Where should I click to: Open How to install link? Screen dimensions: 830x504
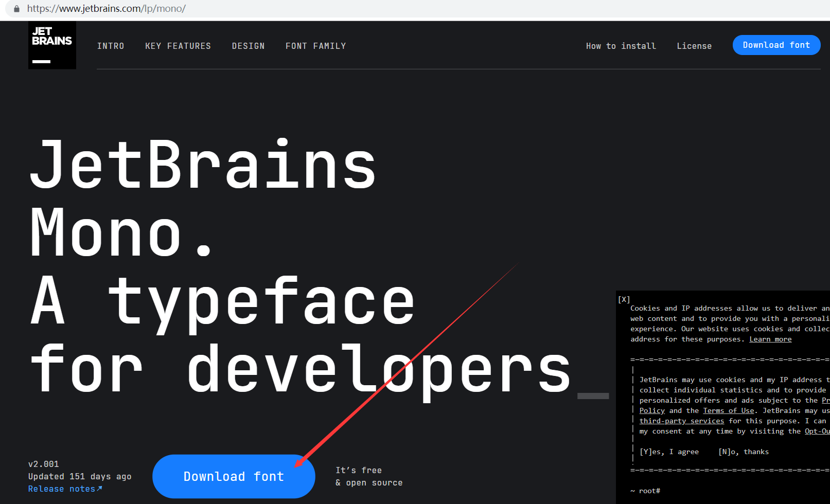[x=621, y=46]
